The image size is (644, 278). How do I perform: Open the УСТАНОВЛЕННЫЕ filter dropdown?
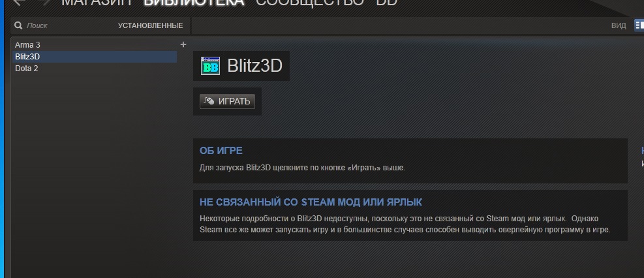150,25
